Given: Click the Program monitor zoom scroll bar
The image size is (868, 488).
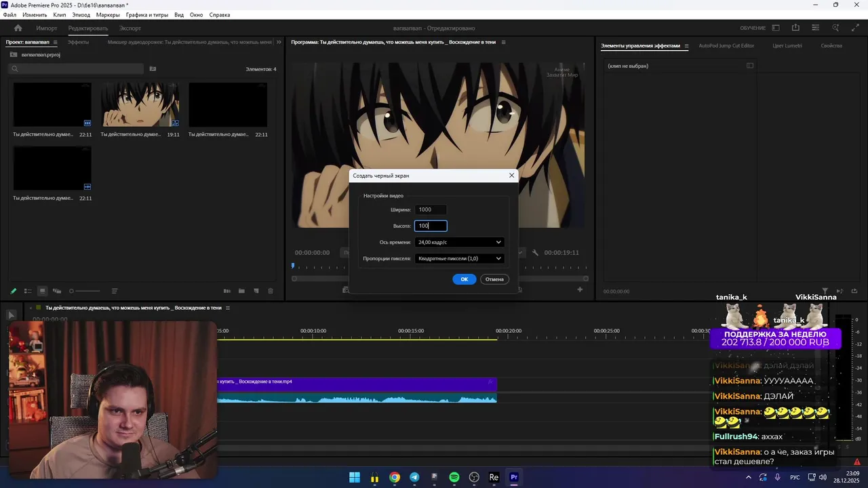Looking at the screenshot, I should click(440, 279).
